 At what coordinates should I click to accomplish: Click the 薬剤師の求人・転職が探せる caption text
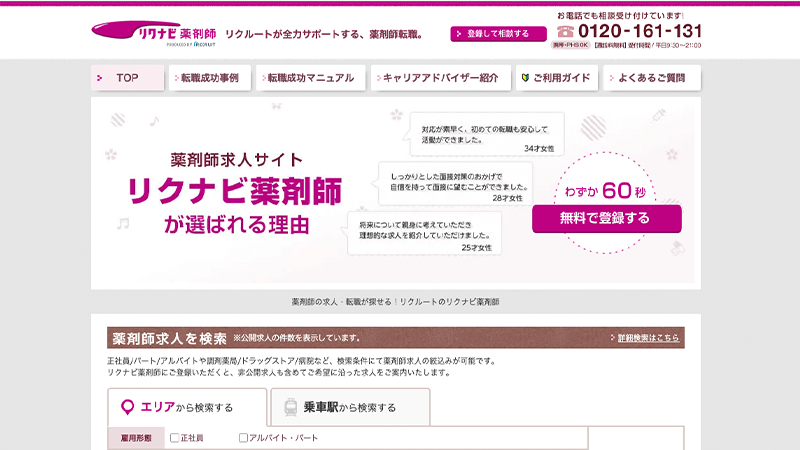(x=395, y=302)
